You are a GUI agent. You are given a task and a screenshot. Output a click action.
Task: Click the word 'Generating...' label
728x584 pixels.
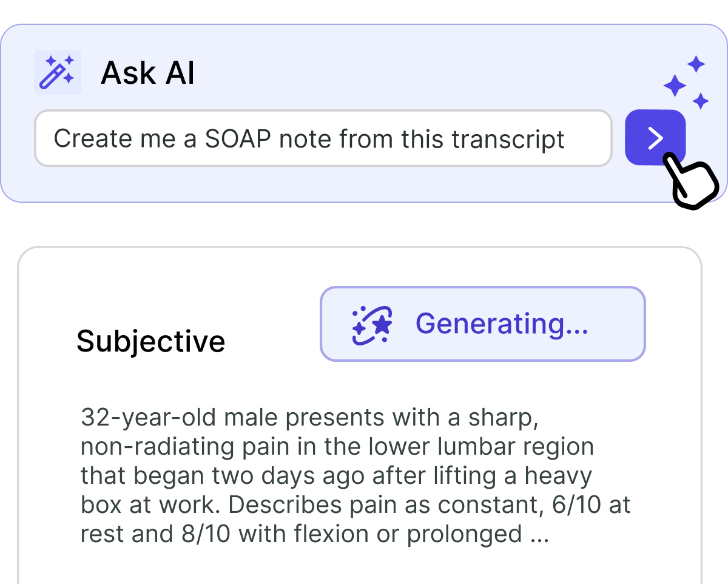[x=502, y=324]
